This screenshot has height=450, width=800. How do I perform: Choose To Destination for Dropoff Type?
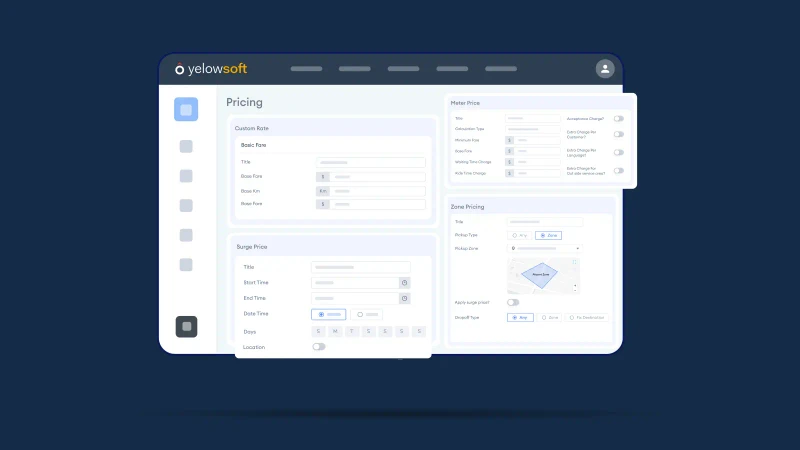pyautogui.click(x=586, y=317)
